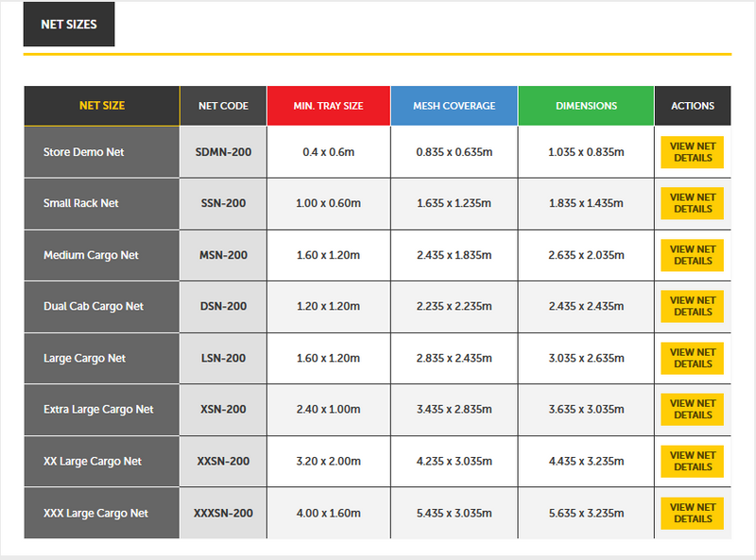View net details for Dual Cab Cargo Net

[692, 307]
